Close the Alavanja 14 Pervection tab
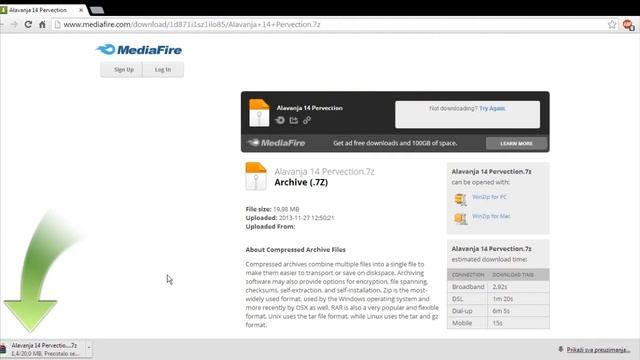 click(80, 10)
